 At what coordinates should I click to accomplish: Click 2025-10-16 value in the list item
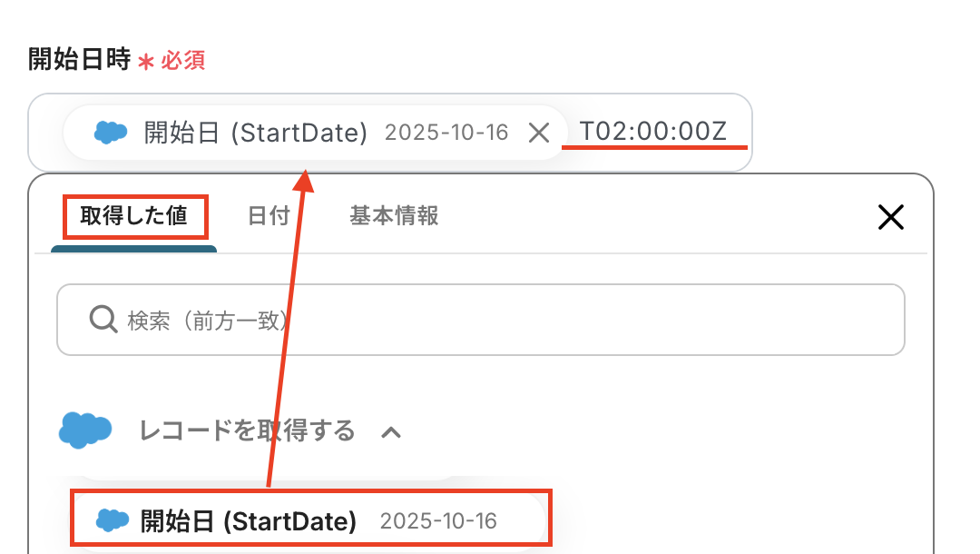point(438,521)
